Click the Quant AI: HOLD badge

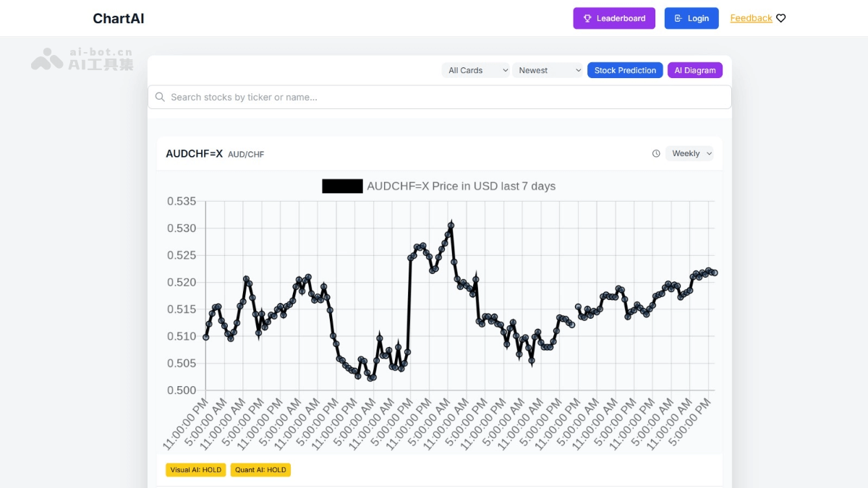coord(260,470)
